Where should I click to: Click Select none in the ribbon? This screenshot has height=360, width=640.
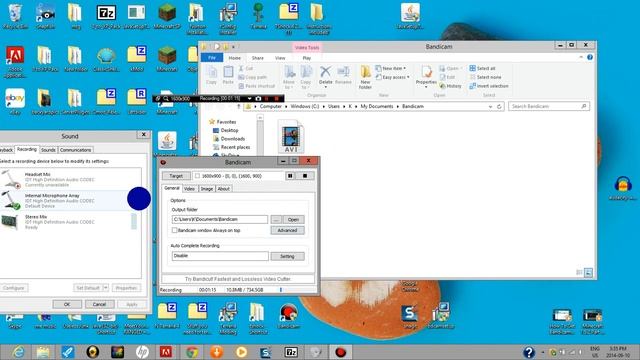485,77
